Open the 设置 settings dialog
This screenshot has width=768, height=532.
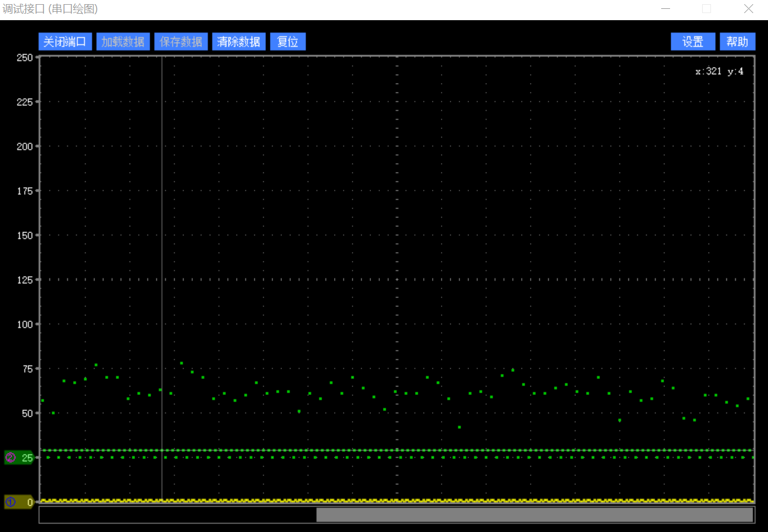[x=693, y=42]
